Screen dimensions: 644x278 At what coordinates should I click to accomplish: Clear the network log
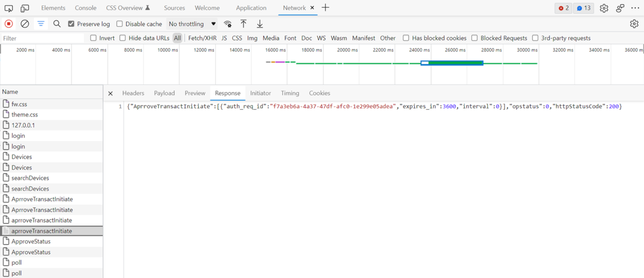pyautogui.click(x=25, y=24)
